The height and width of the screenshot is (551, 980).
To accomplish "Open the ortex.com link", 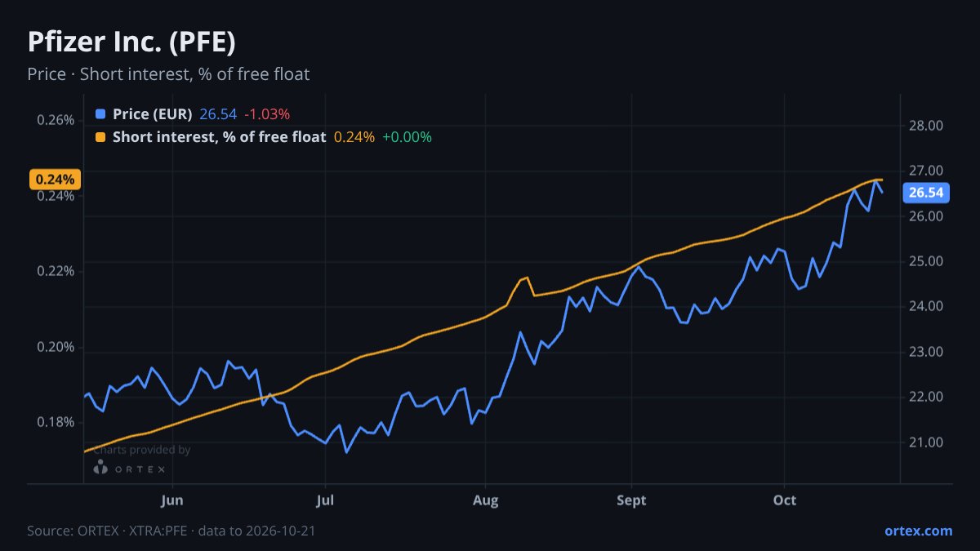I will pyautogui.click(x=918, y=531).
